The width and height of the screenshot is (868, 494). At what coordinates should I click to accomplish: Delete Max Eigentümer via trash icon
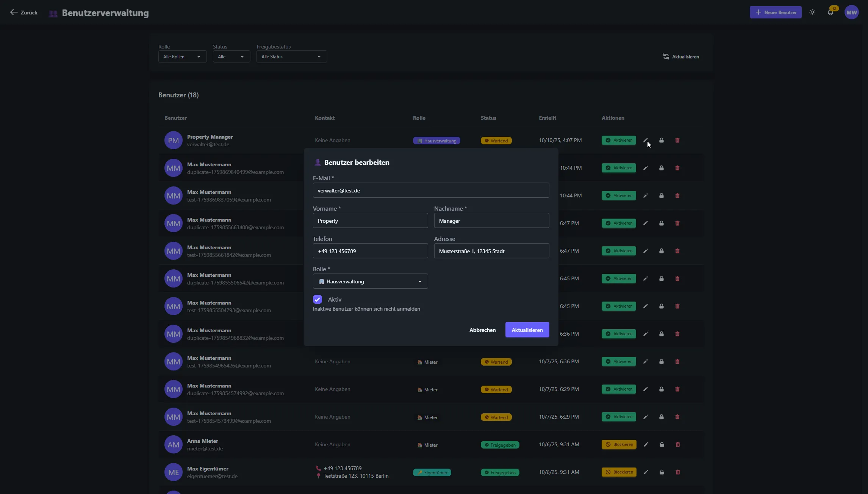[677, 472]
